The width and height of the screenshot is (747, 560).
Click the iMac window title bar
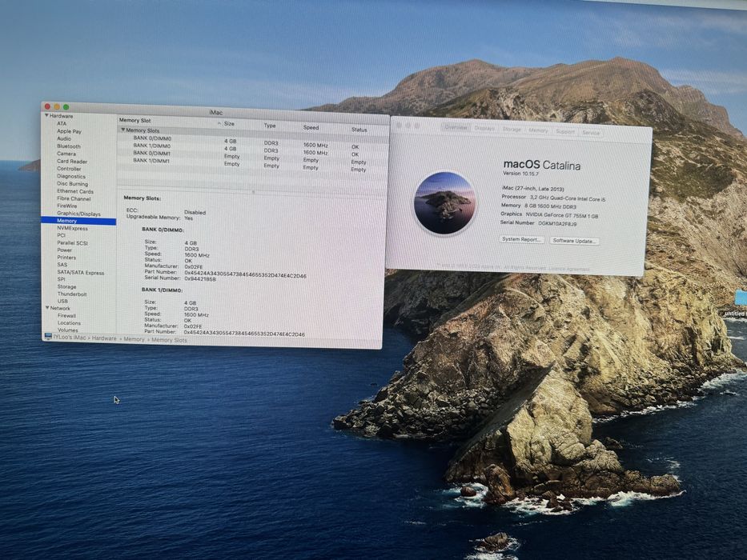pos(215,110)
